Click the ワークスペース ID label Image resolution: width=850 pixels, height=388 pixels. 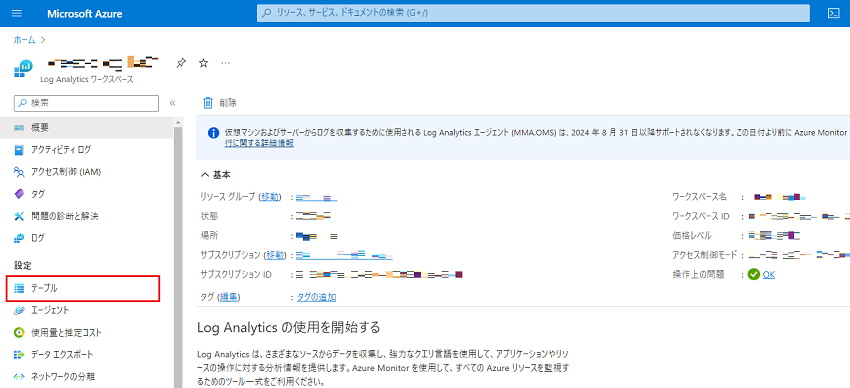coord(701,216)
